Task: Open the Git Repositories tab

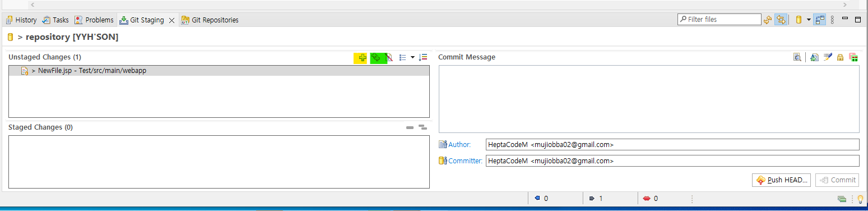Action: click(x=210, y=20)
